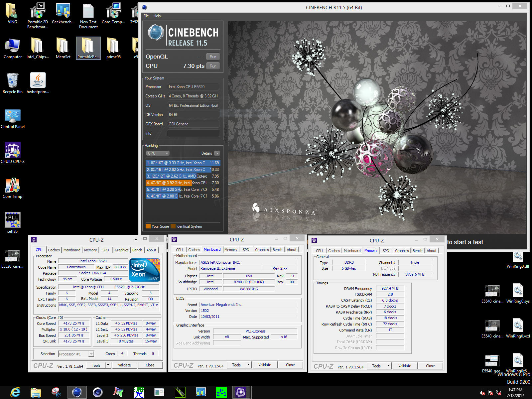
Task: Select ranking row 8C/16T @ 3.33 GHz
Action: pyautogui.click(x=183, y=163)
